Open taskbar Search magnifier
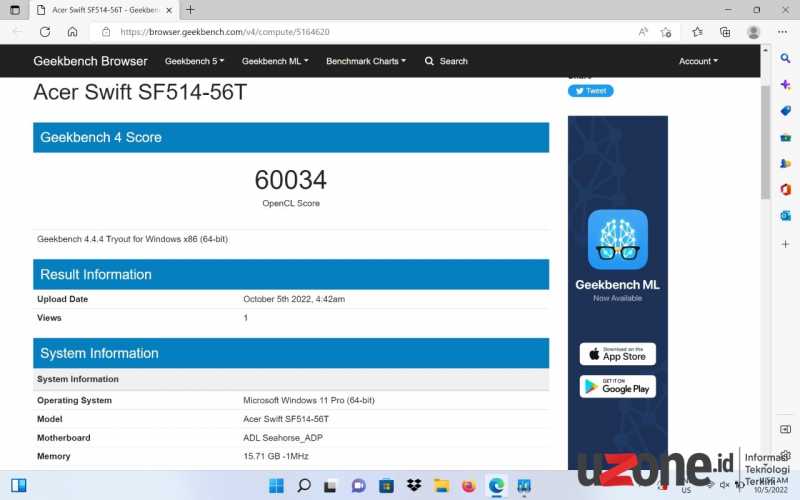Image resolution: width=800 pixels, height=500 pixels. 304,486
